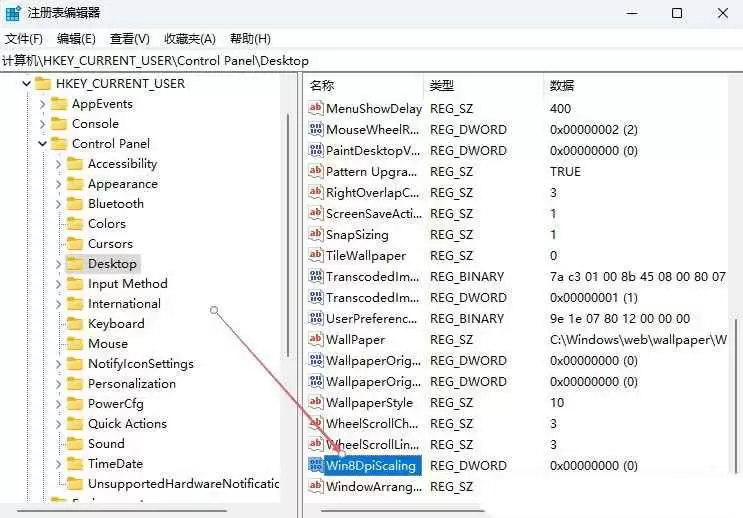Click the string icon of TileWallpaper value

316,255
